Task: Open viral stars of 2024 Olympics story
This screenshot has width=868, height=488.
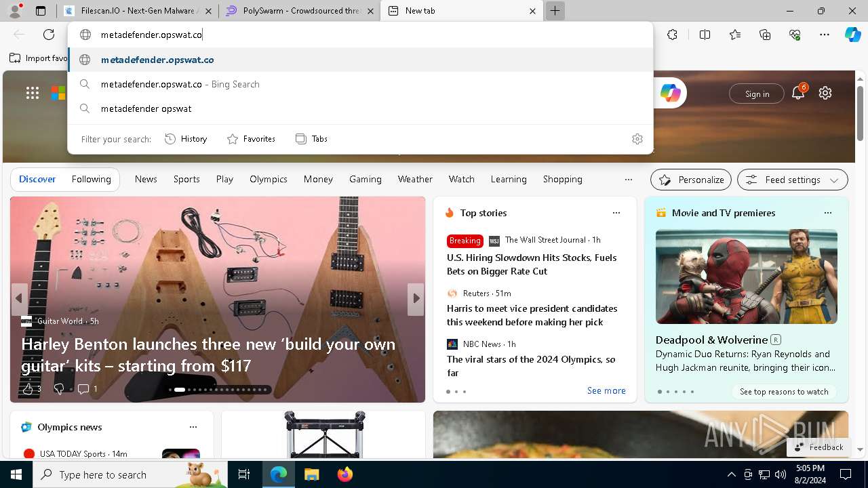Action: (531, 366)
